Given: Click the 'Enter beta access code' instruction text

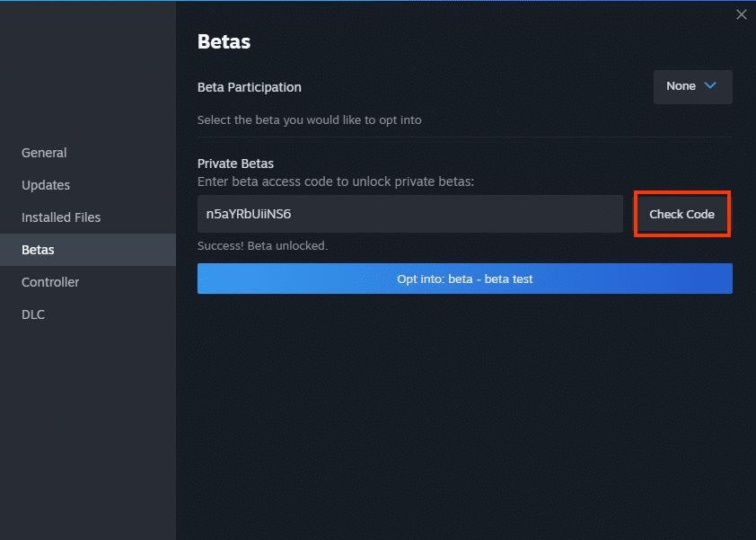Looking at the screenshot, I should pos(336,181).
